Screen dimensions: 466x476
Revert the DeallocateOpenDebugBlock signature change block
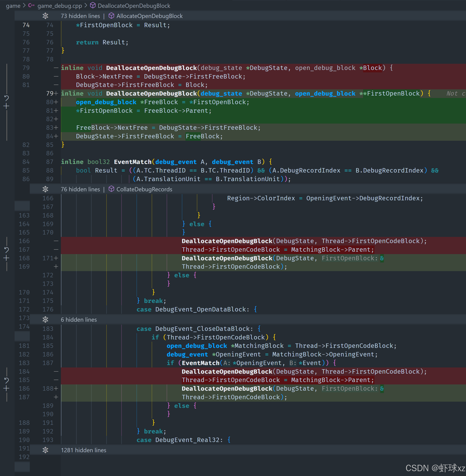7,98
